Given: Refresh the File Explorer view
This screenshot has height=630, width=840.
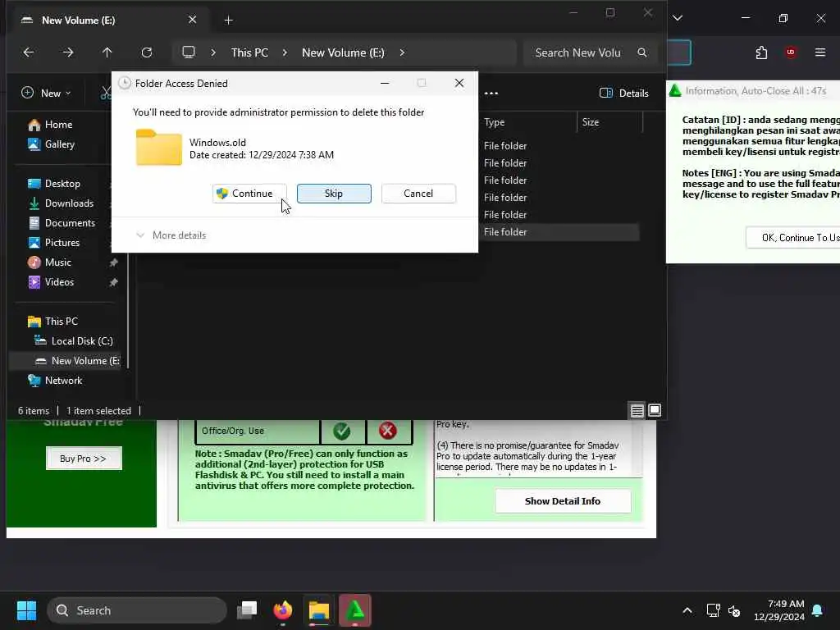Looking at the screenshot, I should pyautogui.click(x=147, y=52).
